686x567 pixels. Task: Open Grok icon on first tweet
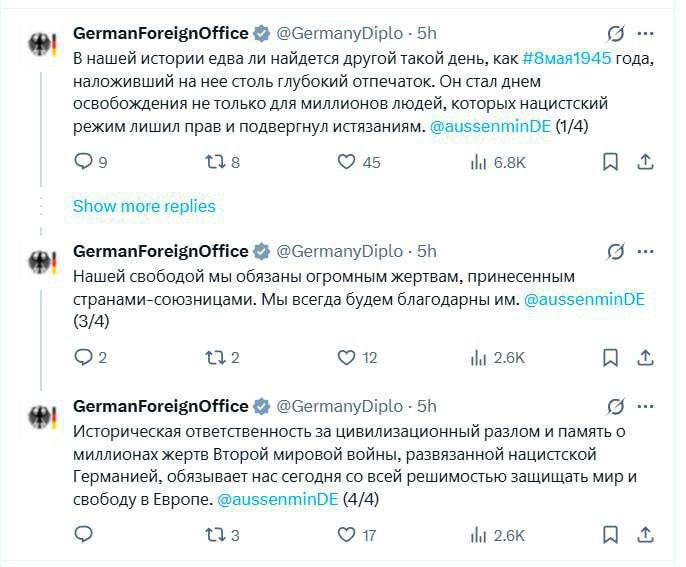(618, 34)
